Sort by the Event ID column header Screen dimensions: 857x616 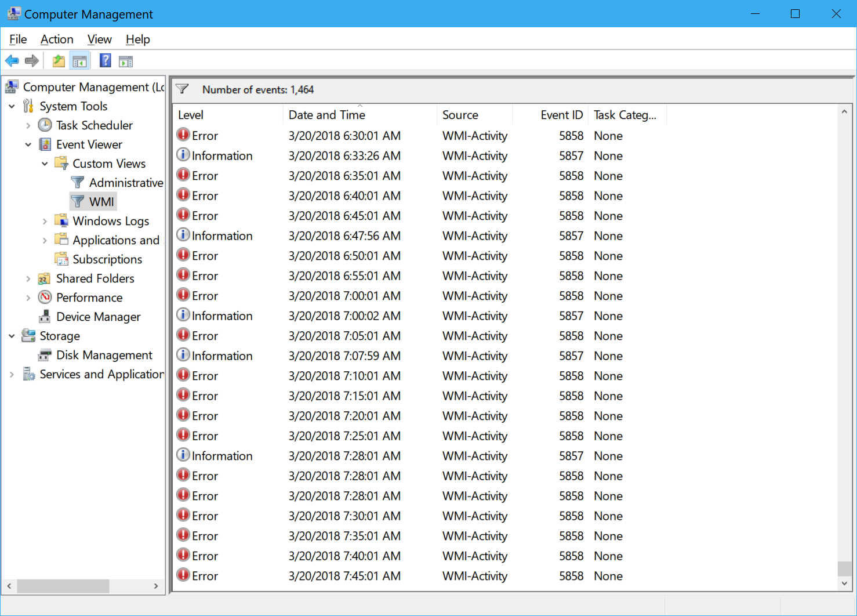(550, 115)
